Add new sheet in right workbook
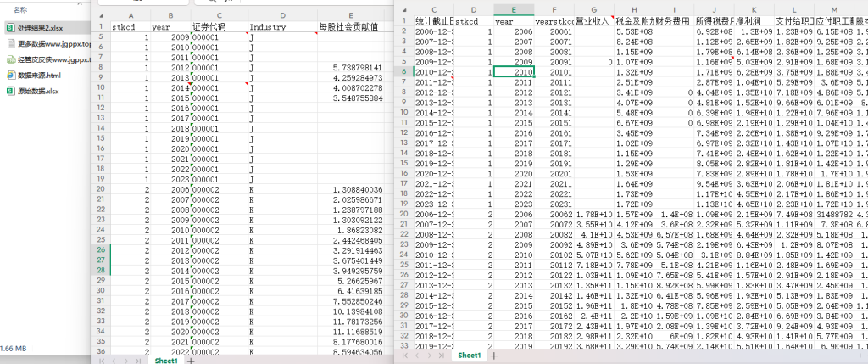This screenshot has width=868, height=364. [x=494, y=356]
